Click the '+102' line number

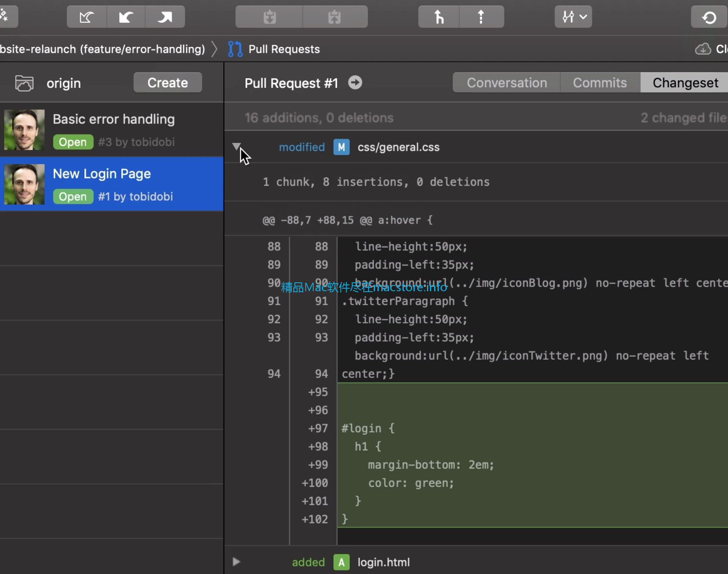(x=315, y=519)
